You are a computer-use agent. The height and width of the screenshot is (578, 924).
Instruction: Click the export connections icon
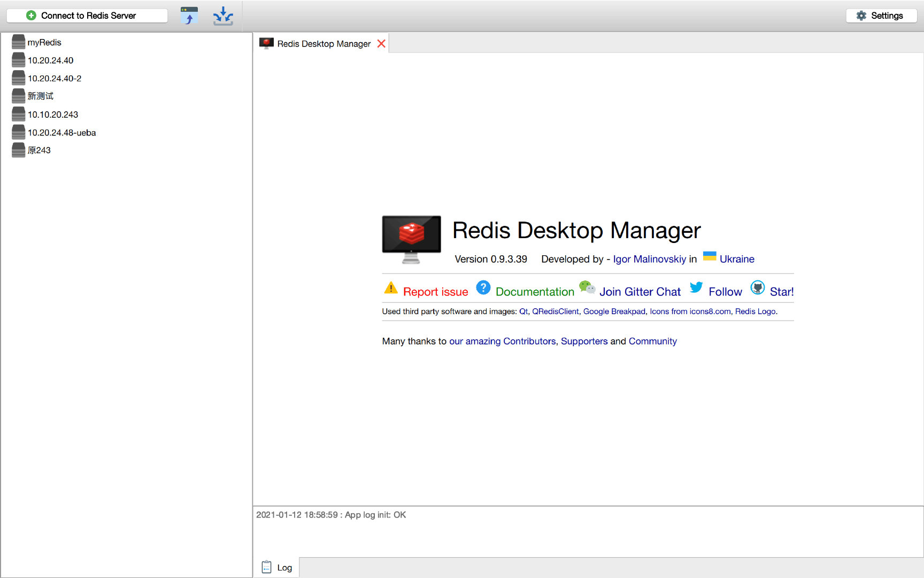click(223, 16)
